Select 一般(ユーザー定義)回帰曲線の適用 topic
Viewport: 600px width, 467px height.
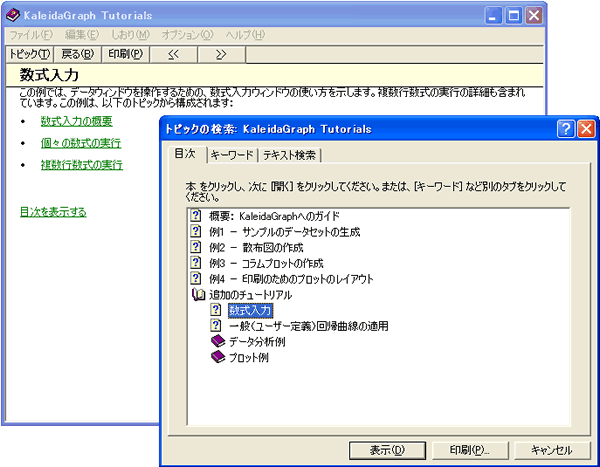308,326
